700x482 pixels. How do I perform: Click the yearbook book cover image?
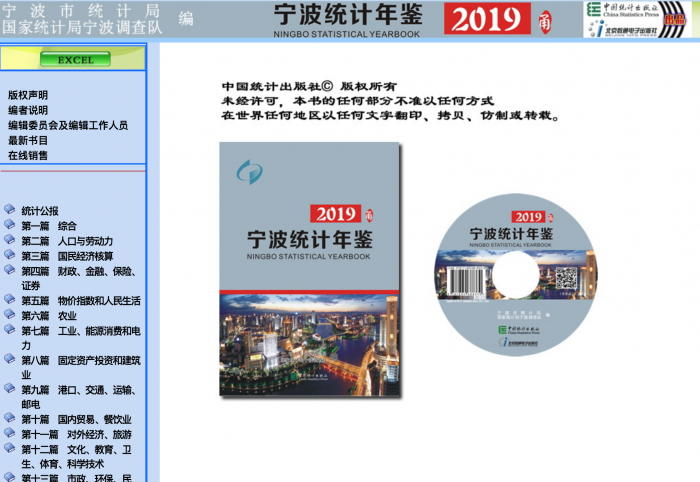tap(310, 270)
